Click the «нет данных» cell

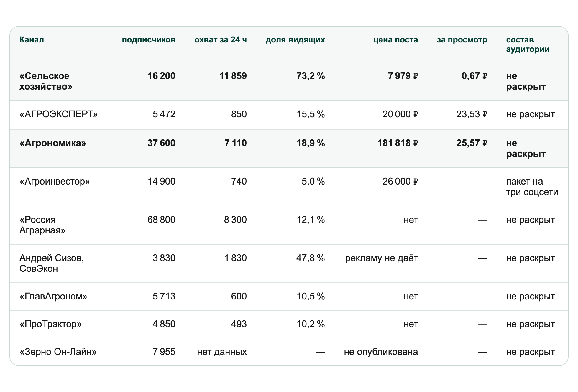point(222,352)
